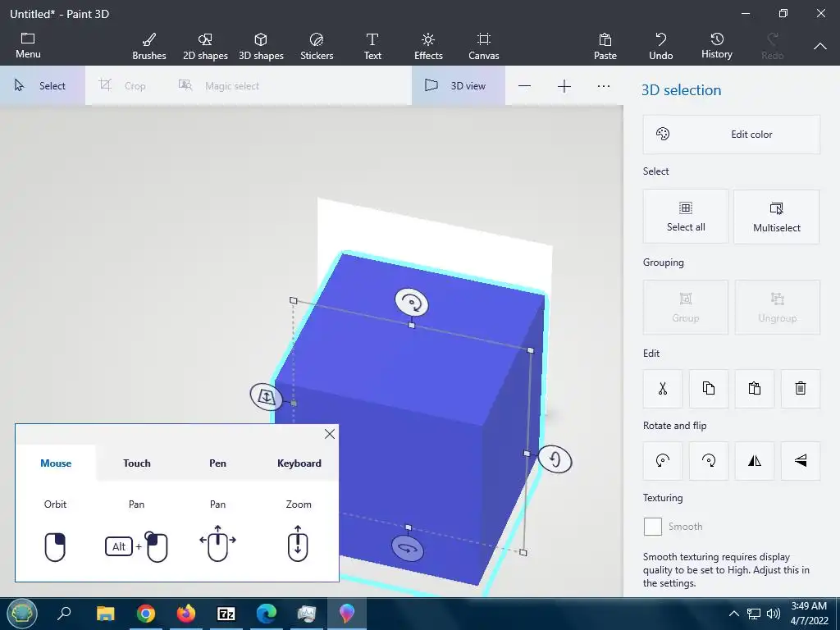The height and width of the screenshot is (630, 840).
Task: Click the Zoom mouse scroll icon
Action: (x=298, y=544)
